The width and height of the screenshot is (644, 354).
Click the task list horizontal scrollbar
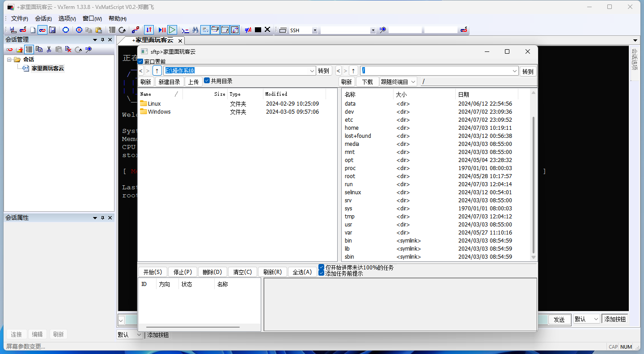click(x=193, y=327)
